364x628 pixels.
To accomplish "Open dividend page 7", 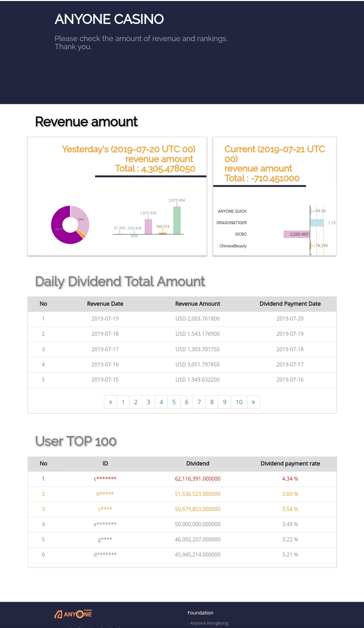I will click(x=199, y=402).
